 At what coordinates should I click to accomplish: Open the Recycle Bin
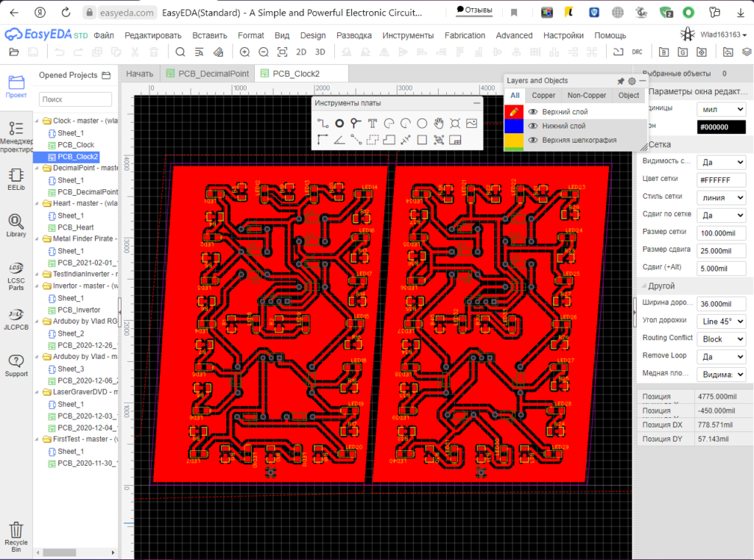click(x=15, y=534)
